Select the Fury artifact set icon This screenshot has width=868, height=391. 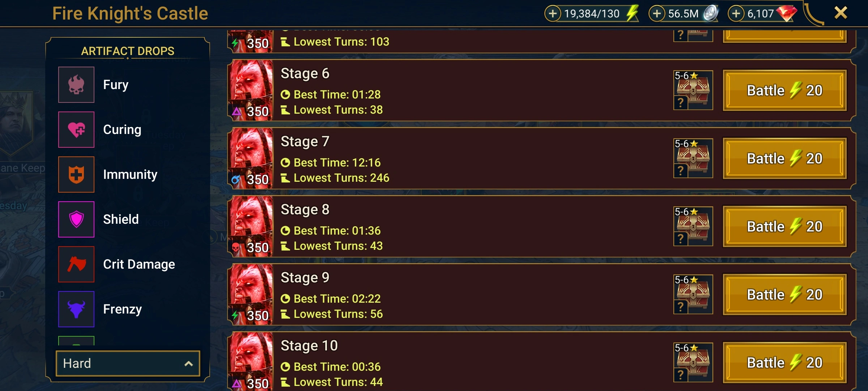pyautogui.click(x=76, y=85)
